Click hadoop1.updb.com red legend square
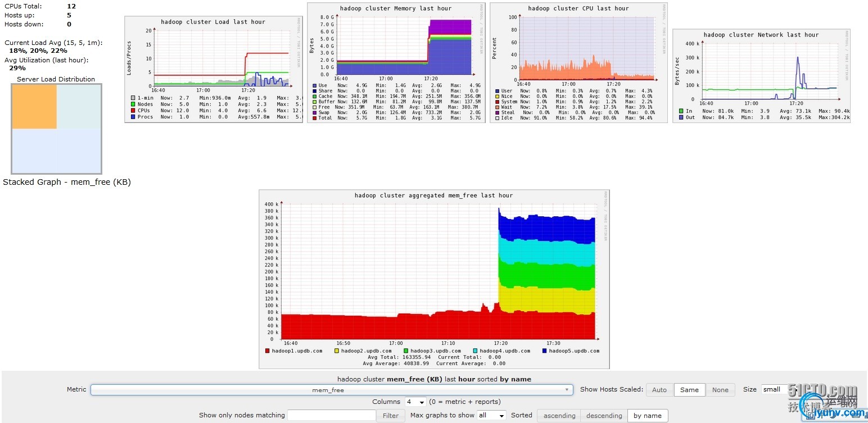The image size is (868, 423). click(x=268, y=351)
